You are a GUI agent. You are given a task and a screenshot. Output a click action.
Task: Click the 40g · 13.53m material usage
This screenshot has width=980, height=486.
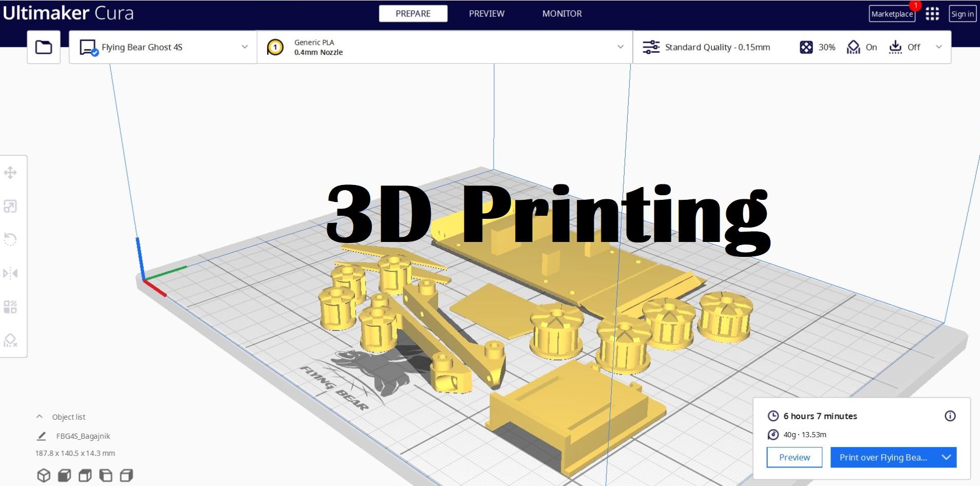point(805,435)
